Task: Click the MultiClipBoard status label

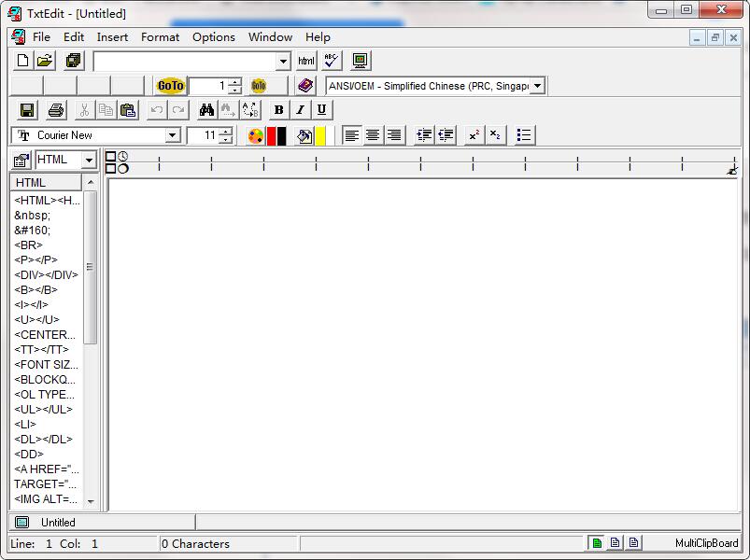Action: pos(706,543)
